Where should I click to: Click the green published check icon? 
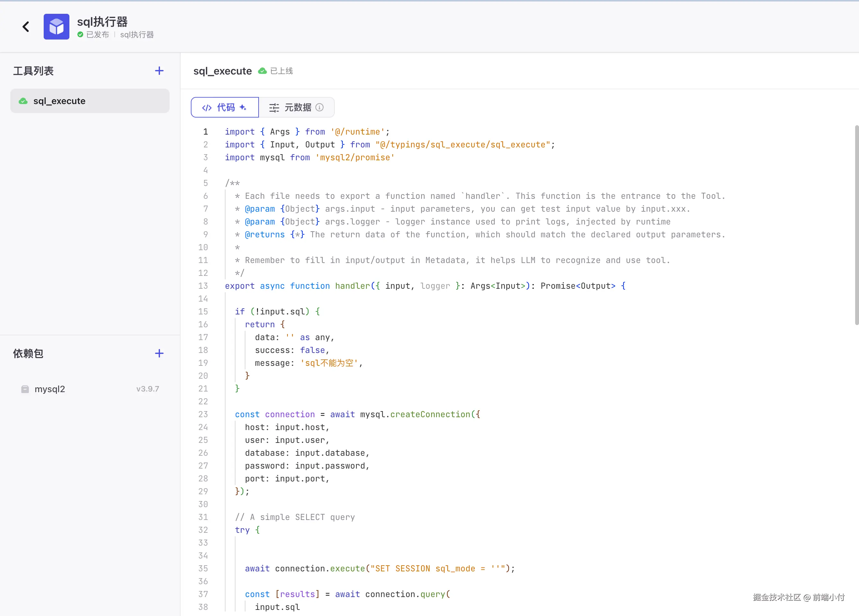coord(80,34)
